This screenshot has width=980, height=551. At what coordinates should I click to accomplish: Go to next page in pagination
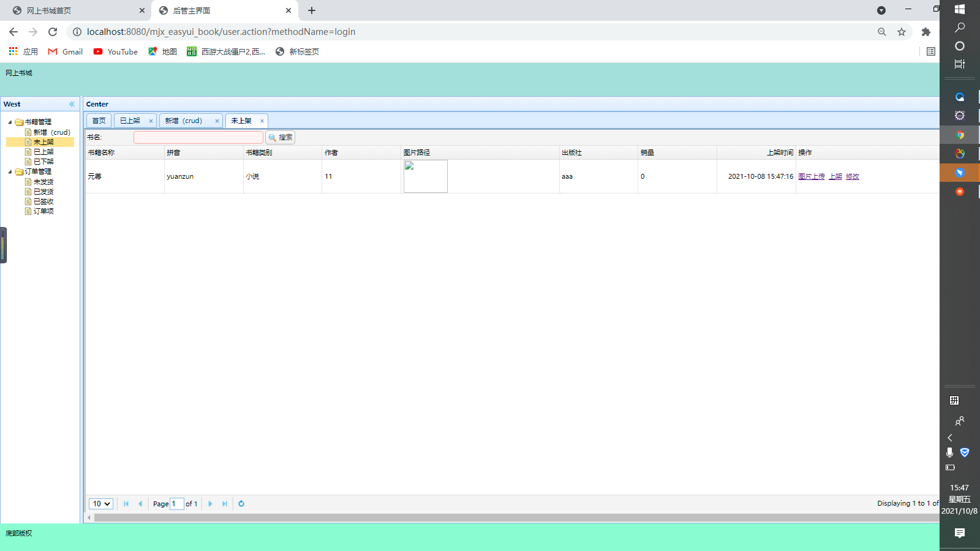point(210,504)
